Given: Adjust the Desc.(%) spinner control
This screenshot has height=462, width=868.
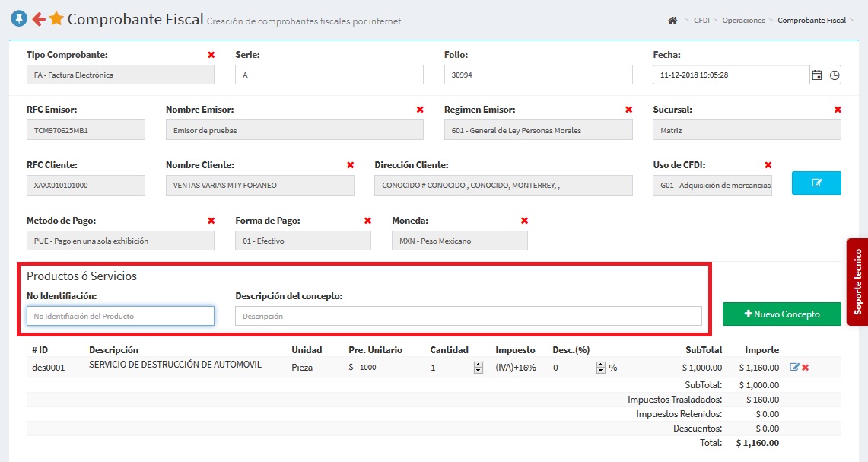Looking at the screenshot, I should pyautogui.click(x=601, y=368).
